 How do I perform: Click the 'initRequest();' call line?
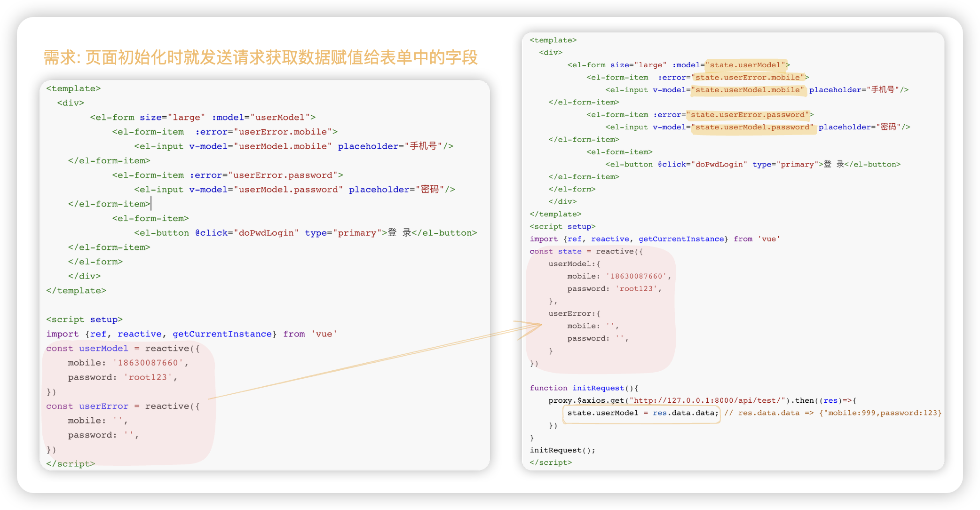coord(562,450)
